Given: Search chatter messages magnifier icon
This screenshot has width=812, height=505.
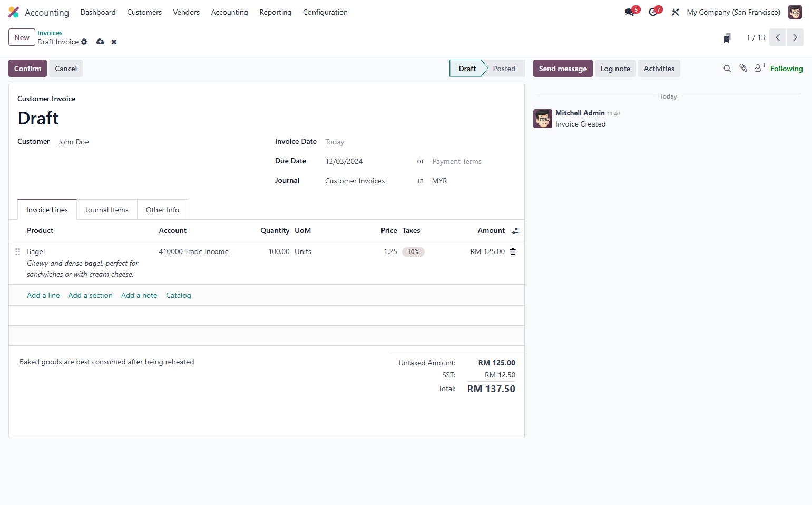Looking at the screenshot, I should (x=727, y=69).
